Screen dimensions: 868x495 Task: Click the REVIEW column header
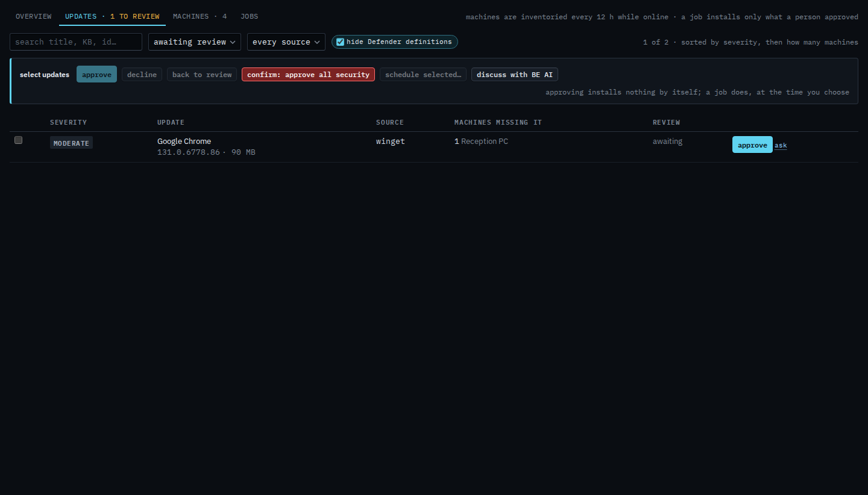[666, 122]
